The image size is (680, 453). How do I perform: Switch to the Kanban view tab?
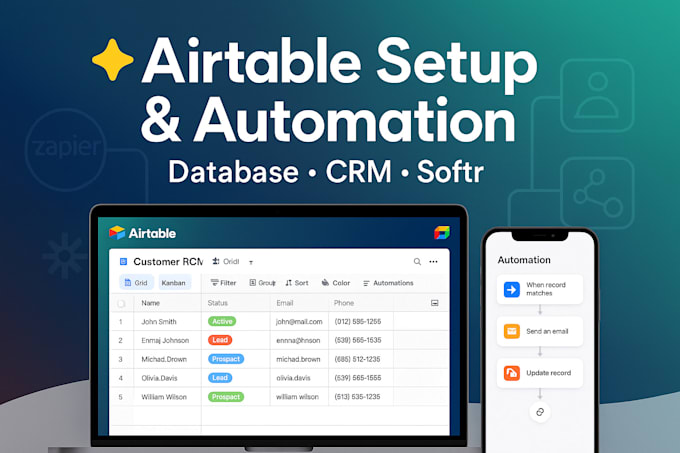pyautogui.click(x=174, y=283)
